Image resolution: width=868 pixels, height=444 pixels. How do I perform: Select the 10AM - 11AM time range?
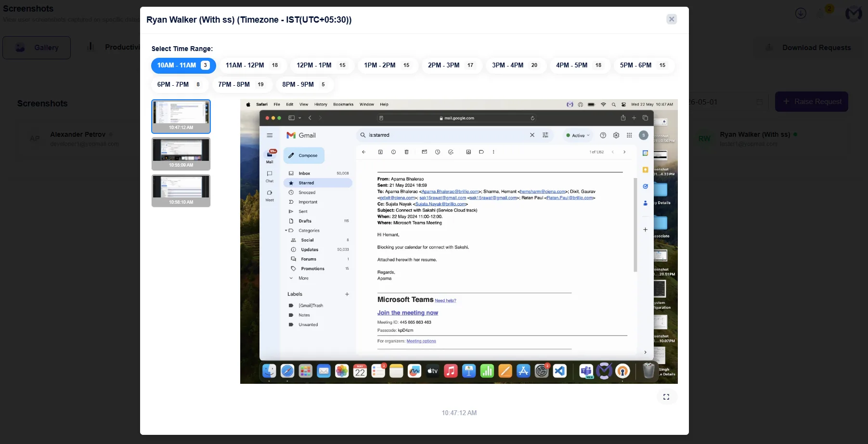click(x=183, y=65)
